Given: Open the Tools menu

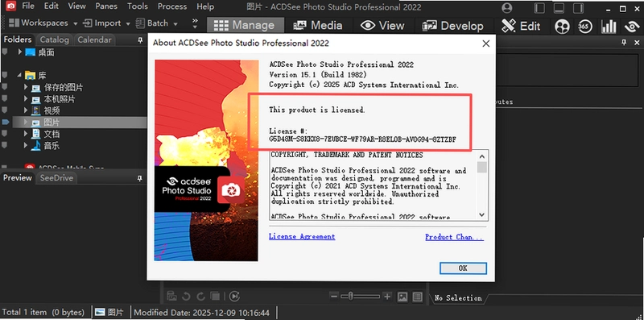Looking at the screenshot, I should [137, 6].
